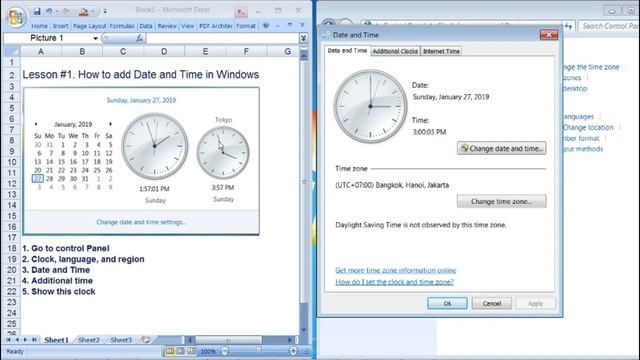The width and height of the screenshot is (640, 360).
Task: Click the 100% zoom level indicator
Action: [x=208, y=351]
